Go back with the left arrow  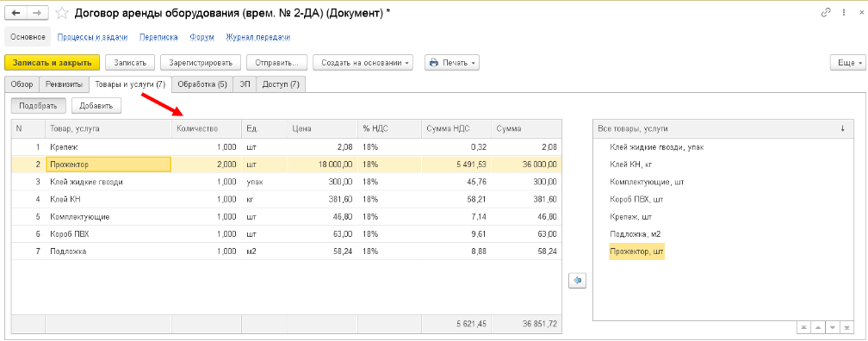point(16,13)
